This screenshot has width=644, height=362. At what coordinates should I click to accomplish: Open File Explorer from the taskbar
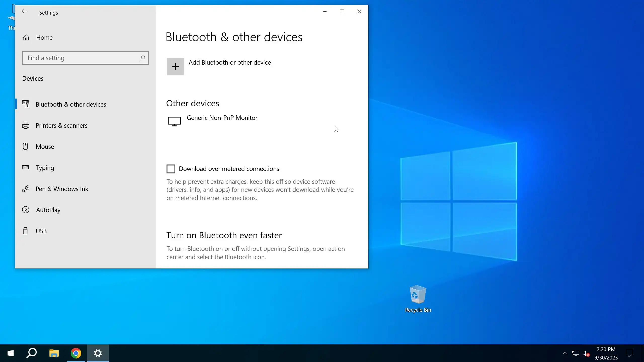54,353
